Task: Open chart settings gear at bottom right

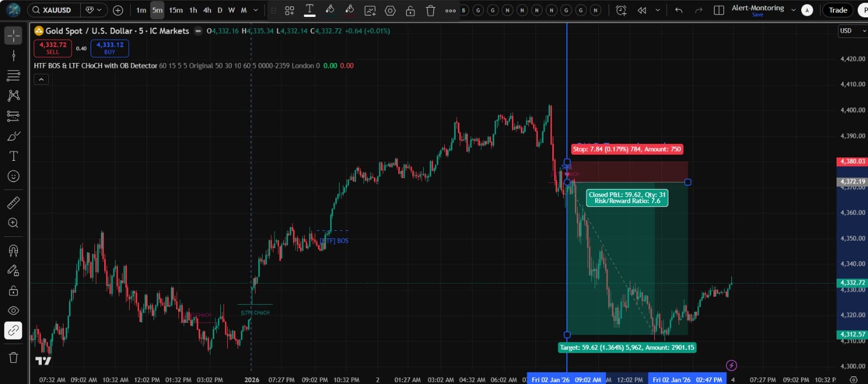Action: tap(853, 380)
